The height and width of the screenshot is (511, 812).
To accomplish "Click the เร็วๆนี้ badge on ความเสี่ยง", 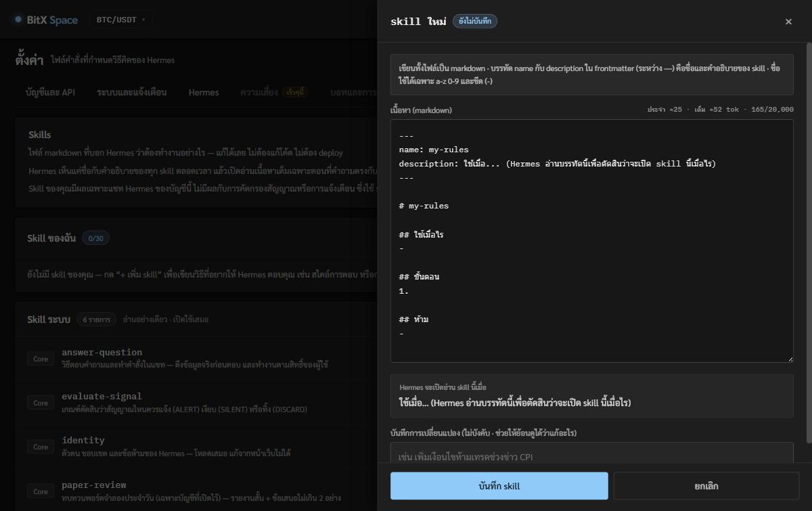I will (x=295, y=92).
